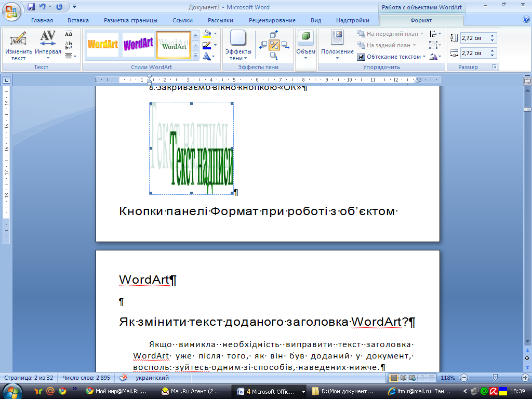Redo the last action
This screenshot has height=399, width=532.
click(59, 7)
